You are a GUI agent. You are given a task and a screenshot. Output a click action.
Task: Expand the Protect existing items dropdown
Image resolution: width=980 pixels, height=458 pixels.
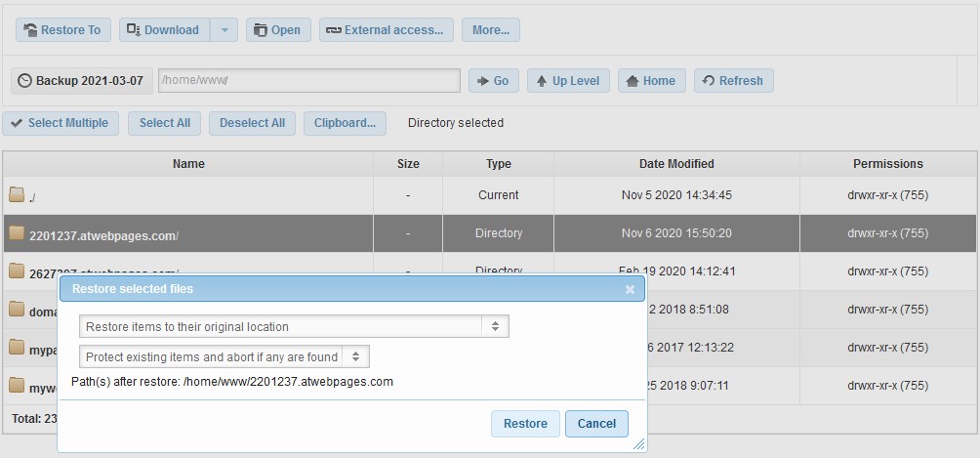coord(224,357)
